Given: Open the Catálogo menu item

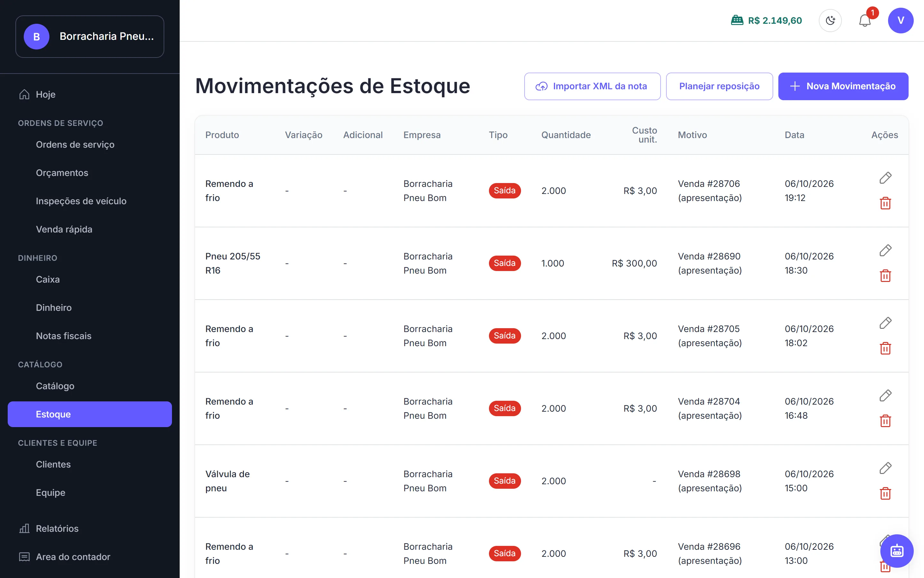Looking at the screenshot, I should click(x=90, y=386).
